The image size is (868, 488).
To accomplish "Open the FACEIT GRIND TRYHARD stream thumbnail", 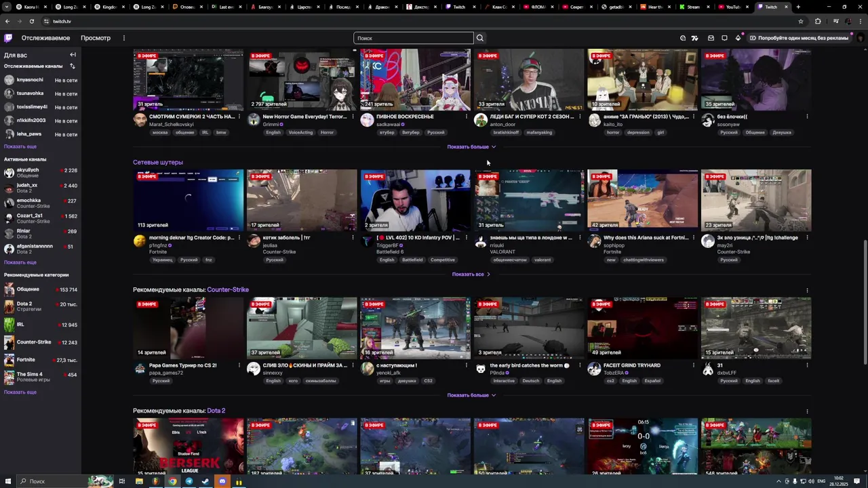I will pos(642,328).
